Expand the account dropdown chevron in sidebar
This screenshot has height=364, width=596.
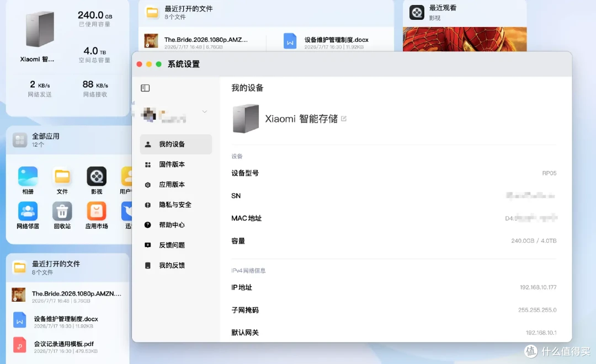pos(205,111)
